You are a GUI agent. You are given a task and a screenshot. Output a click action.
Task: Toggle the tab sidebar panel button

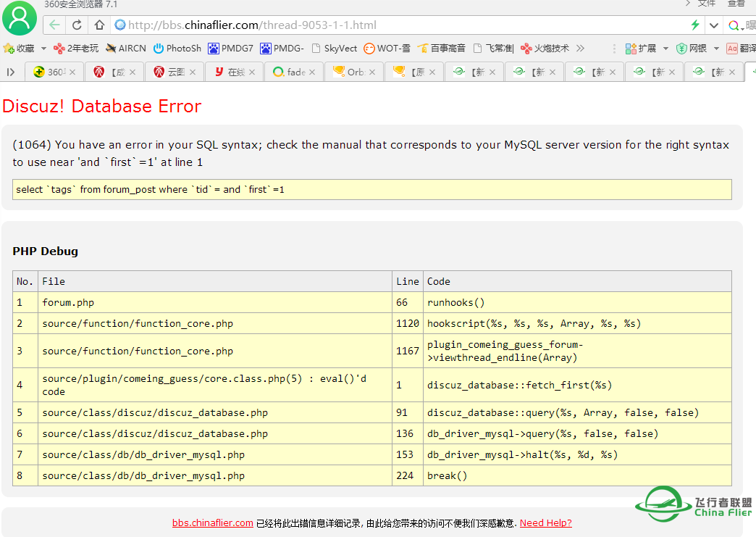11,72
